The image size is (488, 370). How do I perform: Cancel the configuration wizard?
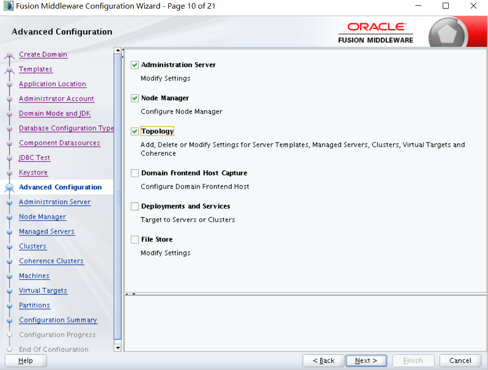click(460, 361)
